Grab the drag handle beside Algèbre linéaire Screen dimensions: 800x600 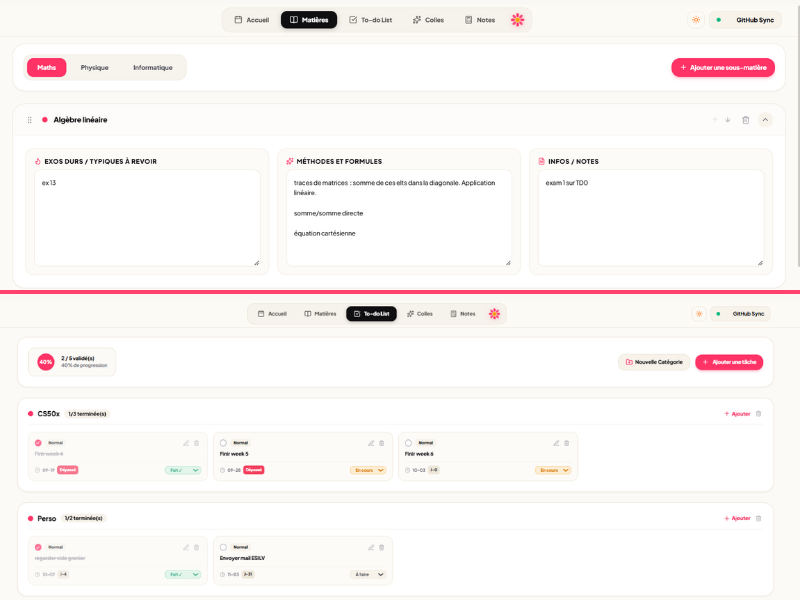pos(30,120)
